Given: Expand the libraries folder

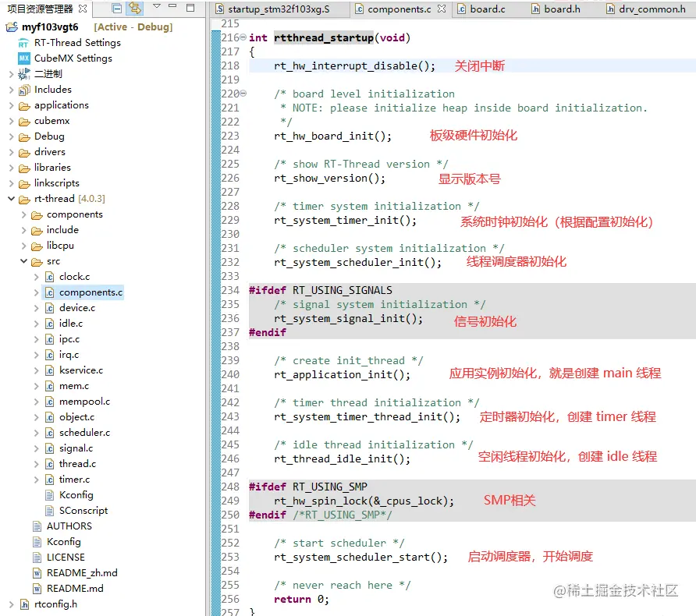Looking at the screenshot, I should 12,168.
